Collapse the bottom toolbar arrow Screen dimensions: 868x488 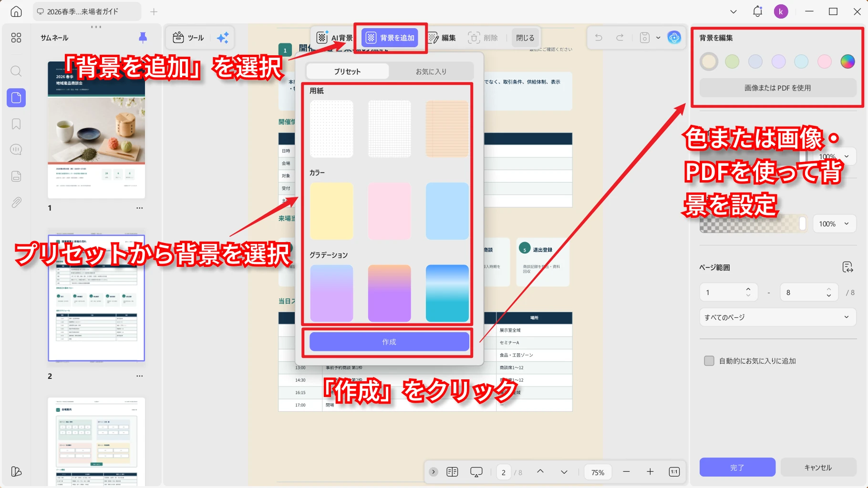(433, 472)
